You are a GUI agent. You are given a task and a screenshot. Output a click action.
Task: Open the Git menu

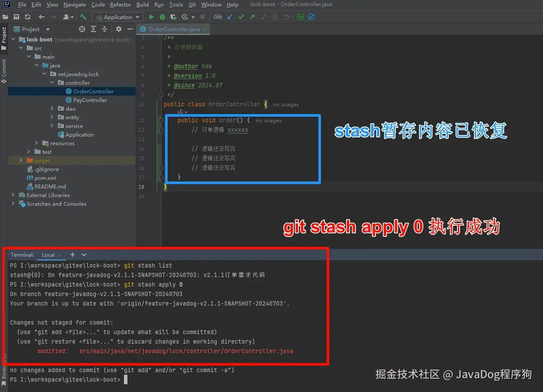[x=192, y=5]
